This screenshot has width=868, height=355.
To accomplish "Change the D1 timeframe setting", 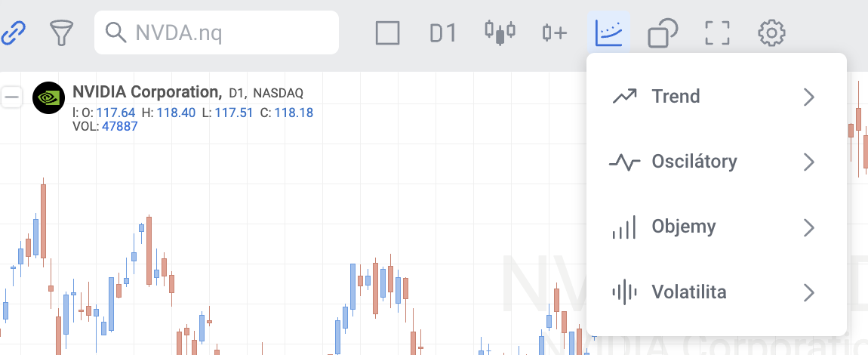I will pyautogui.click(x=443, y=33).
